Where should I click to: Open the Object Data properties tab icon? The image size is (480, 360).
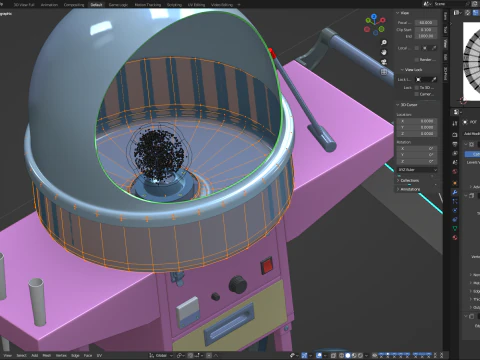[x=455, y=228]
